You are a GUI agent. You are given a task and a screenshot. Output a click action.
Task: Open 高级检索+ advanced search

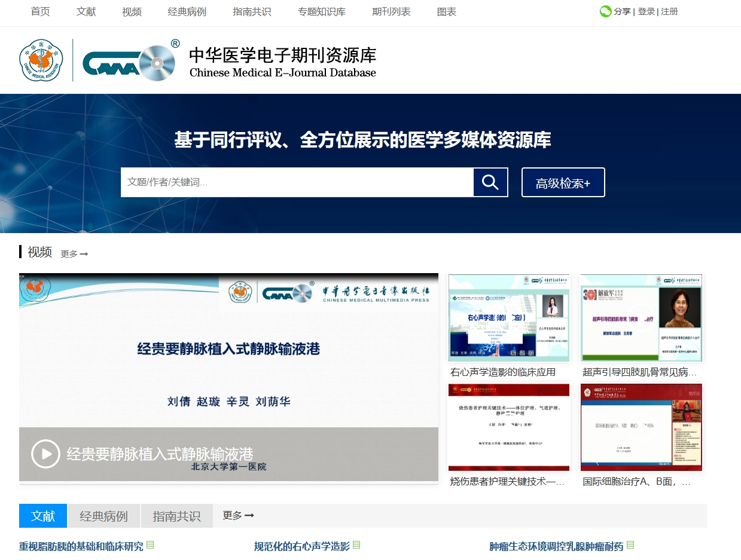click(x=563, y=183)
